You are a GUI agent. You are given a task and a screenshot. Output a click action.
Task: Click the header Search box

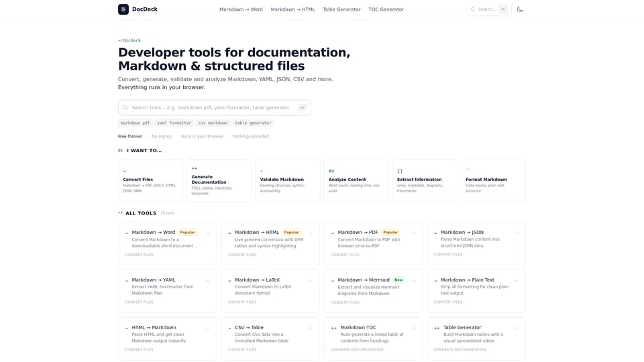click(x=489, y=9)
